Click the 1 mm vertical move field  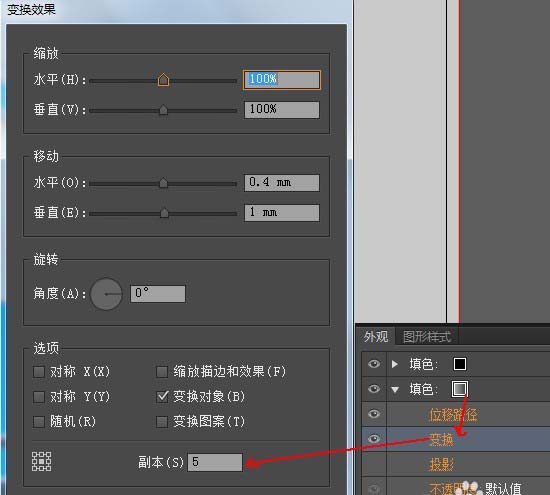click(x=282, y=213)
